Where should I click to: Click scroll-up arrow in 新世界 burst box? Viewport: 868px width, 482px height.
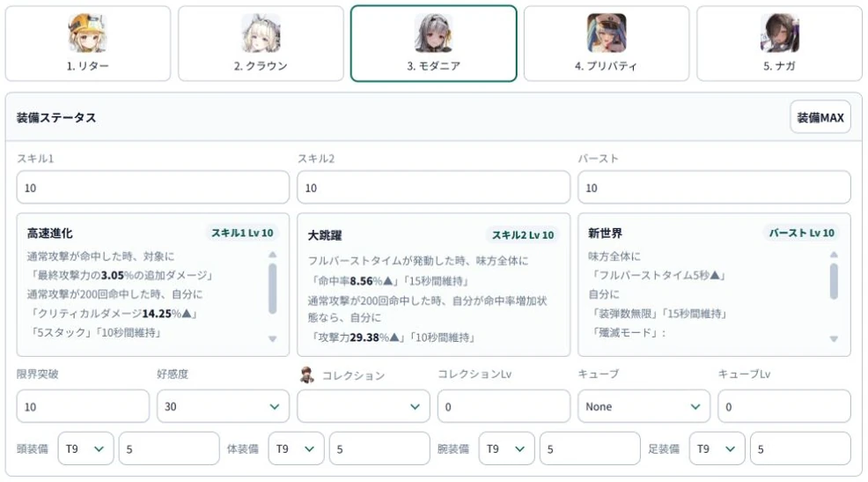click(834, 255)
